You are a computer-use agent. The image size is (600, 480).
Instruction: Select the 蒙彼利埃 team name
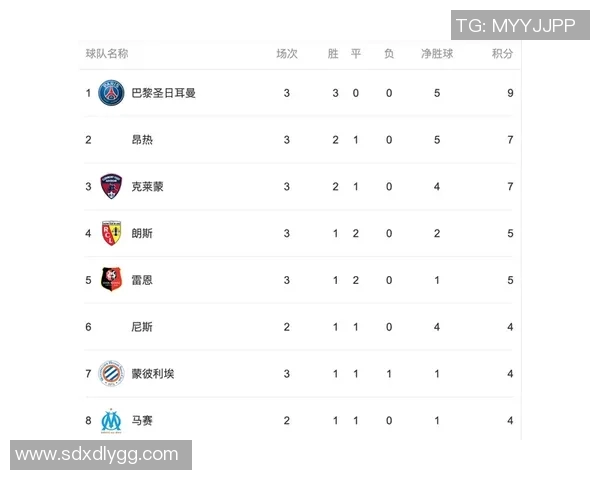[153, 374]
